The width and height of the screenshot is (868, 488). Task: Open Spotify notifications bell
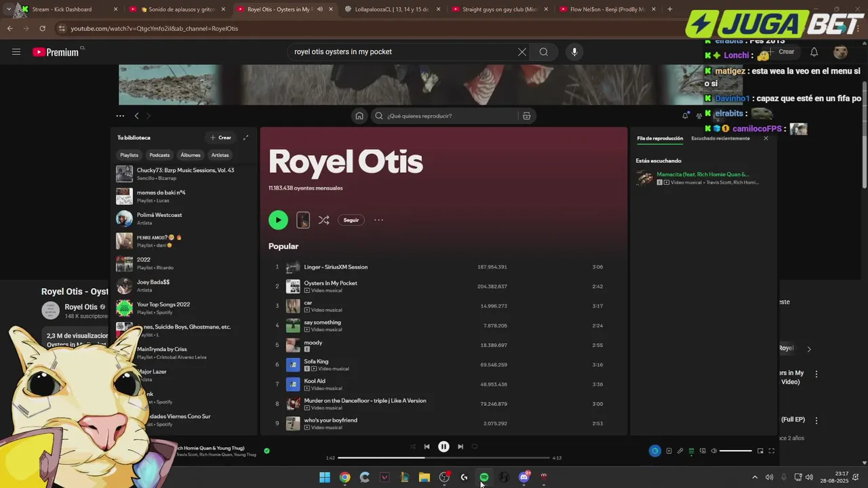(685, 116)
